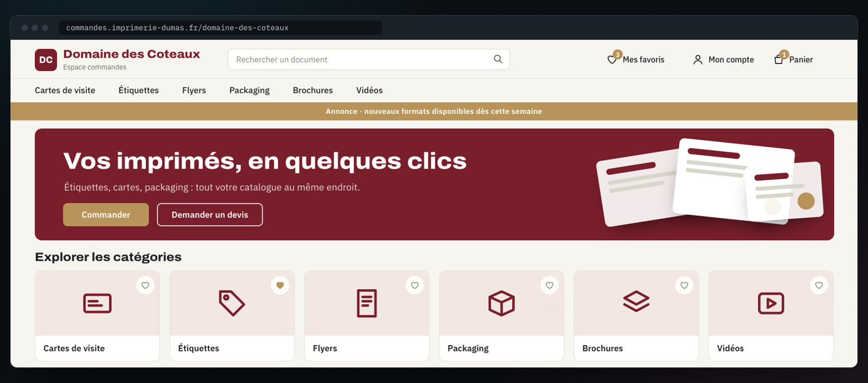
Task: Open the Brochures card label
Action: coord(603,348)
